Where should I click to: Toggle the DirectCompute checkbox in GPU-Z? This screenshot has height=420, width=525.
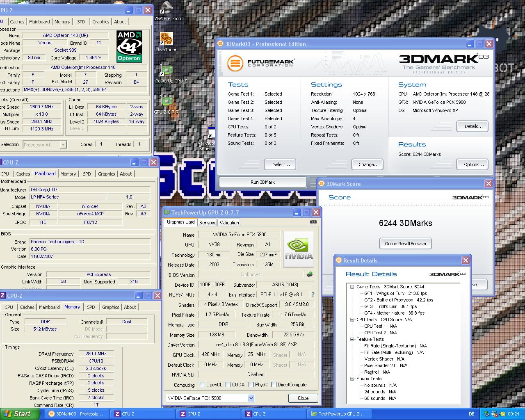[274, 385]
